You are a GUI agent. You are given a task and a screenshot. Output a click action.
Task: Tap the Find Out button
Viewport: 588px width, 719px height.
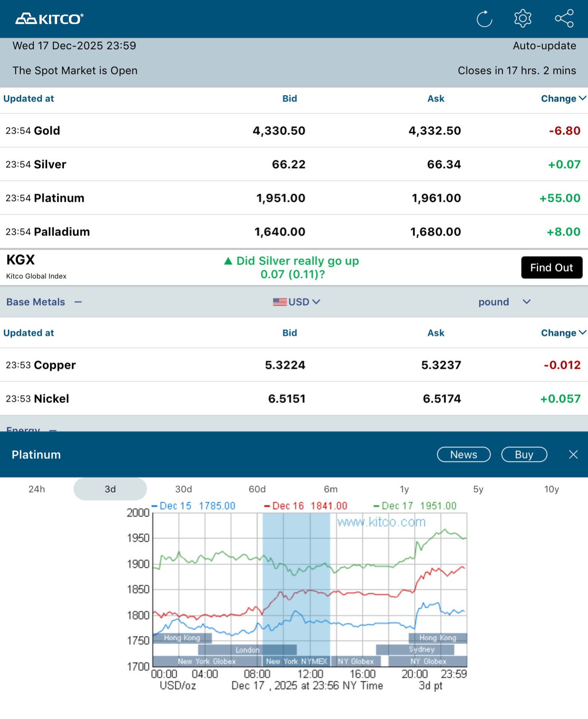coord(552,267)
